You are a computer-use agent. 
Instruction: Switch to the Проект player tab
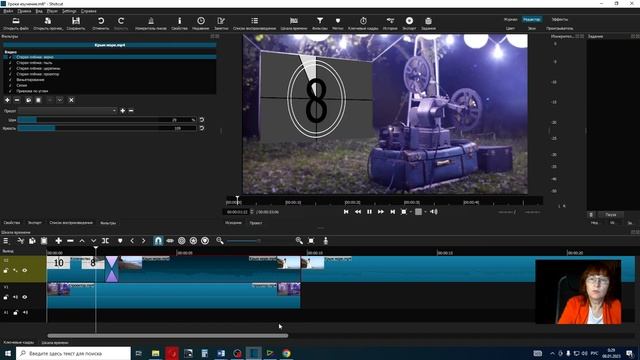[256, 223]
